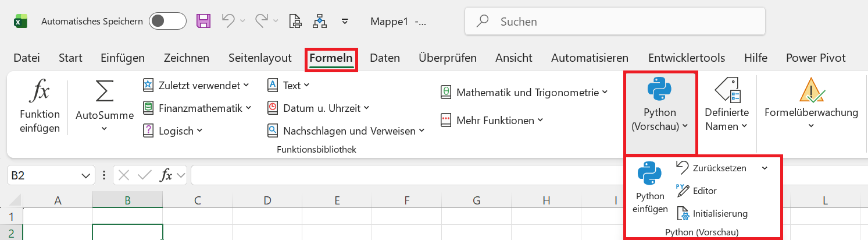Expand the Name Box dropdown arrow
Viewport: 868px width, 240px height.
click(x=86, y=175)
